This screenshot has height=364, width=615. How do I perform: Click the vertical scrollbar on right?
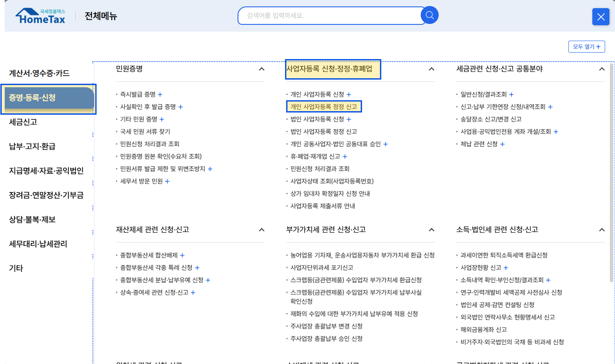[x=612, y=171]
